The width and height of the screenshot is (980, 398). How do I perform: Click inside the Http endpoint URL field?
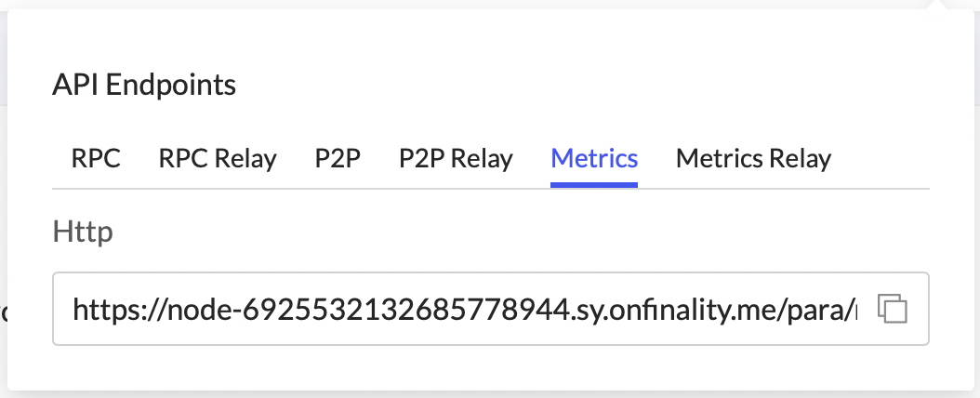coord(465,308)
